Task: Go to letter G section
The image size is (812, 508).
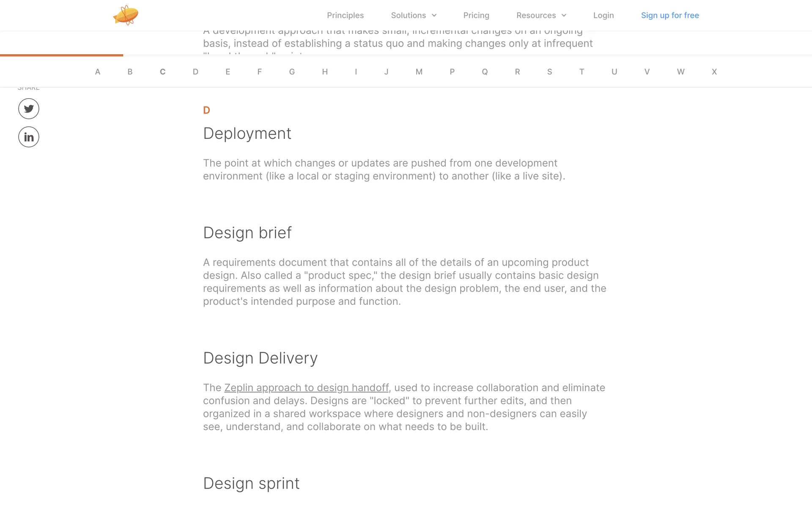Action: (x=292, y=72)
